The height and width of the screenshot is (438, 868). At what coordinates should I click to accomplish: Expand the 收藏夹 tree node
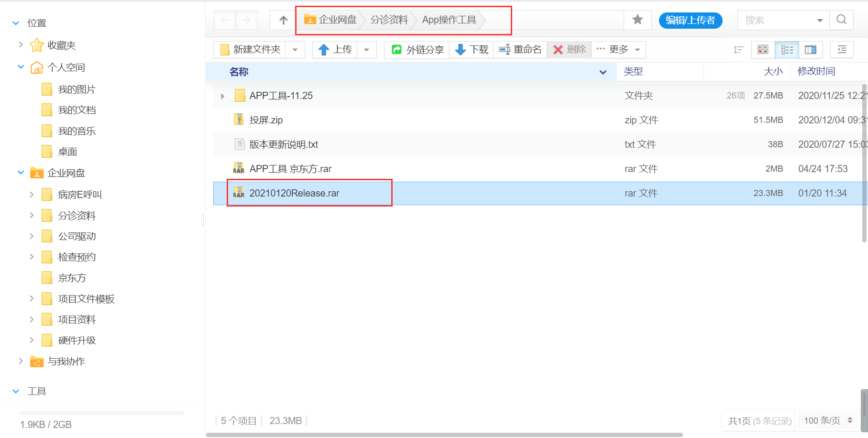pyautogui.click(x=21, y=44)
